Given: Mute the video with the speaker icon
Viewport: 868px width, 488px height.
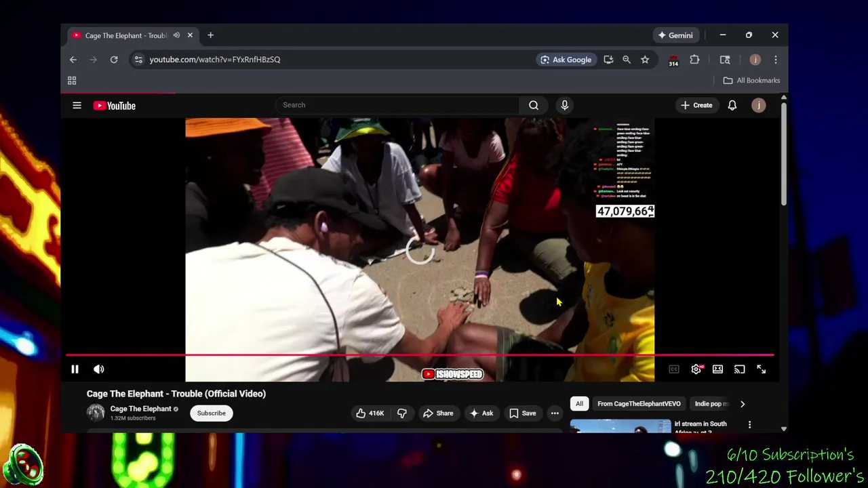Looking at the screenshot, I should [99, 369].
